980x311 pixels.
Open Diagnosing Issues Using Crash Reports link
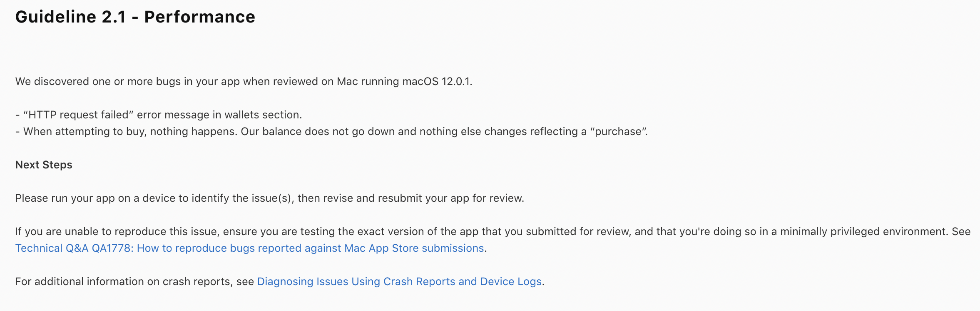tap(399, 282)
